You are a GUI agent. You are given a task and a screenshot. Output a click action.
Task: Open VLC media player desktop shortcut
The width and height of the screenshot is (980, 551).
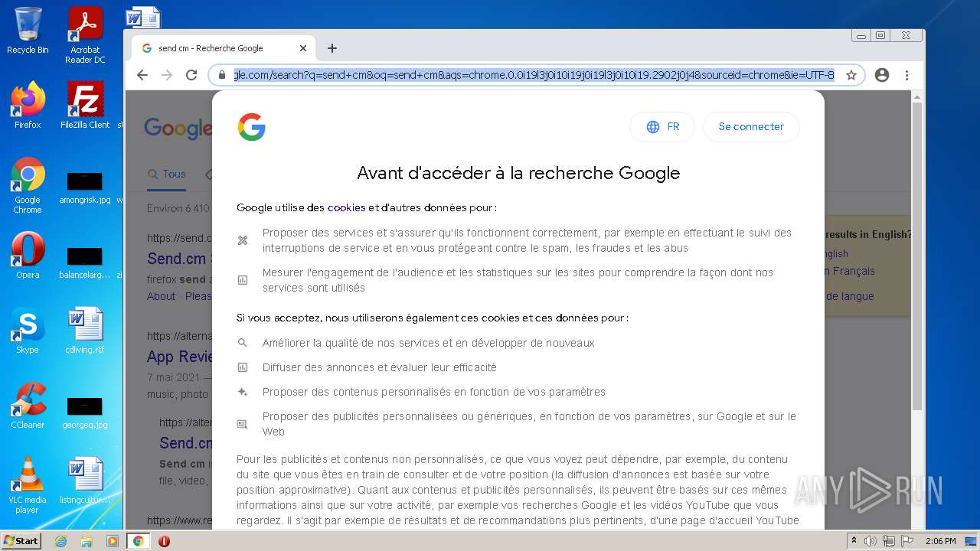[28, 485]
